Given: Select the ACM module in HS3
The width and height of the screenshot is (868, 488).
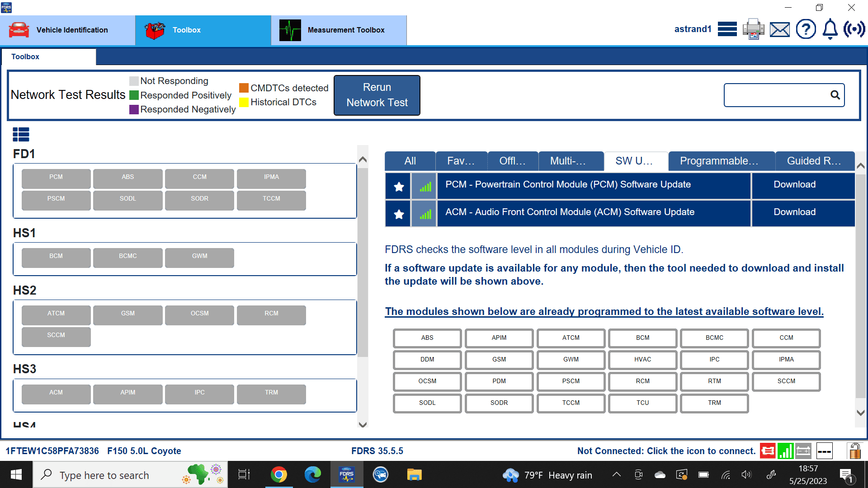Looking at the screenshot, I should pos(56,394).
